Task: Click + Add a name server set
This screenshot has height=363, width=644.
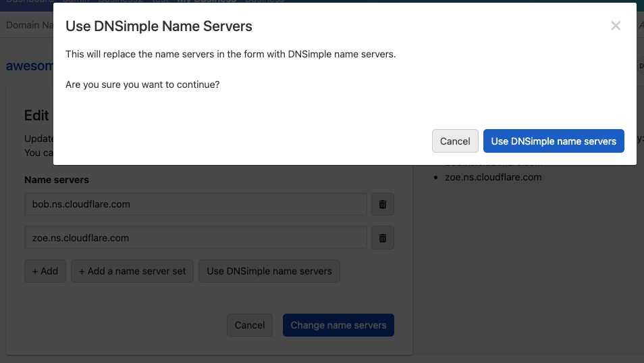Action: (x=132, y=271)
